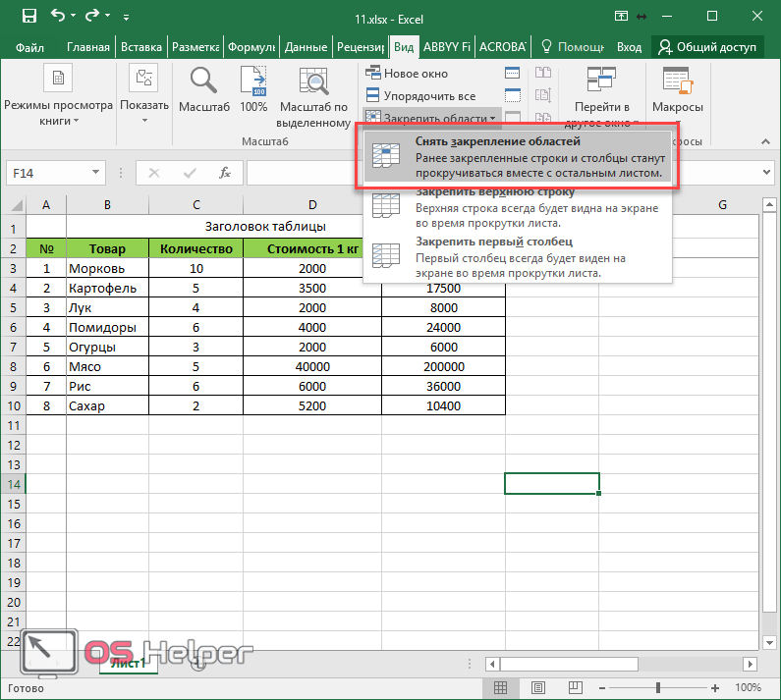Click the Сахар cell
781x700 pixels.
point(107,405)
